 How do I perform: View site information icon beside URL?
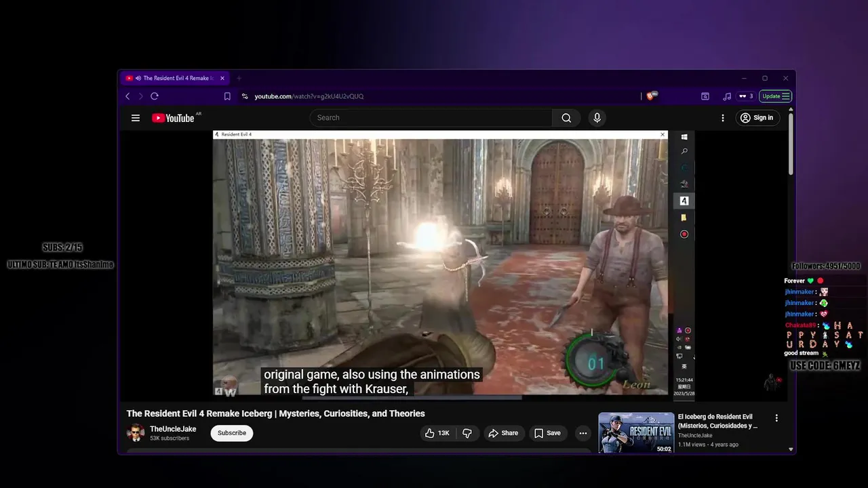click(245, 96)
